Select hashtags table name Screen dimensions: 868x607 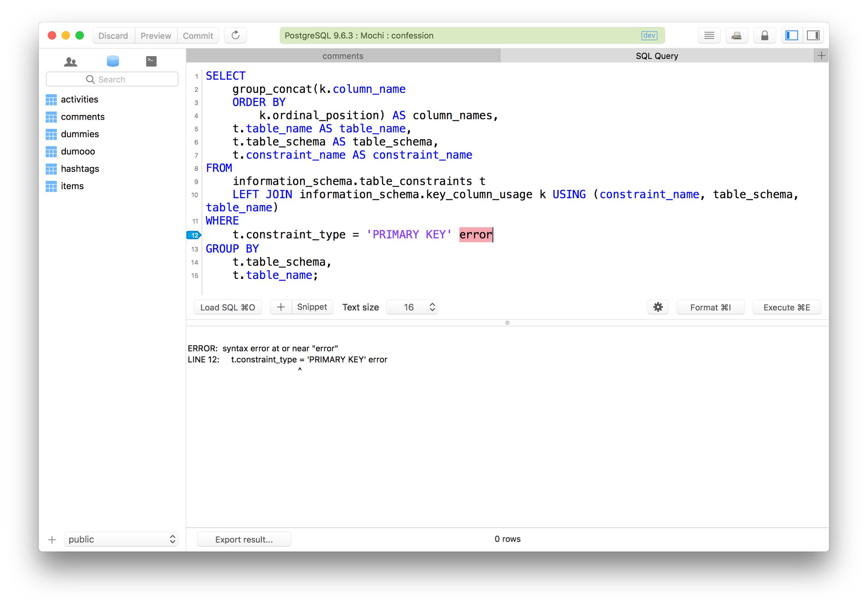pyautogui.click(x=80, y=169)
